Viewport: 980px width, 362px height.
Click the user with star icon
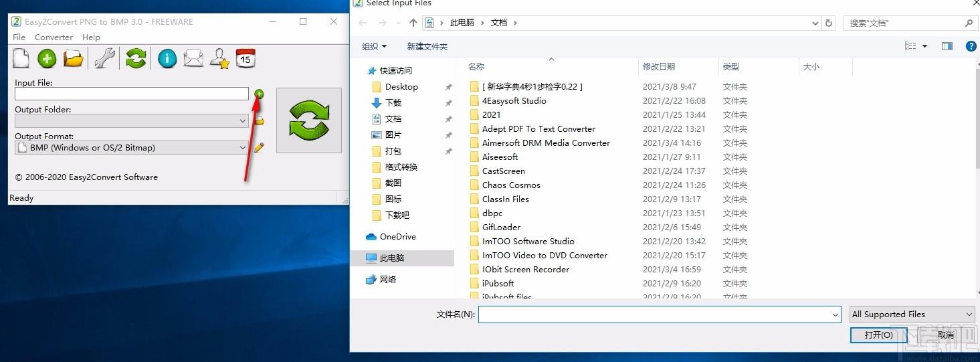(219, 59)
